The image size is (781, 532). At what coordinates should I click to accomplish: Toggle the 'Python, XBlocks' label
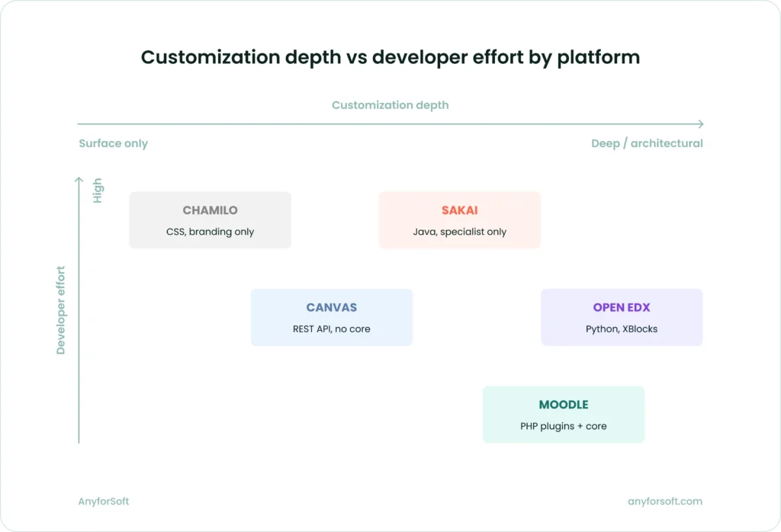(x=621, y=328)
